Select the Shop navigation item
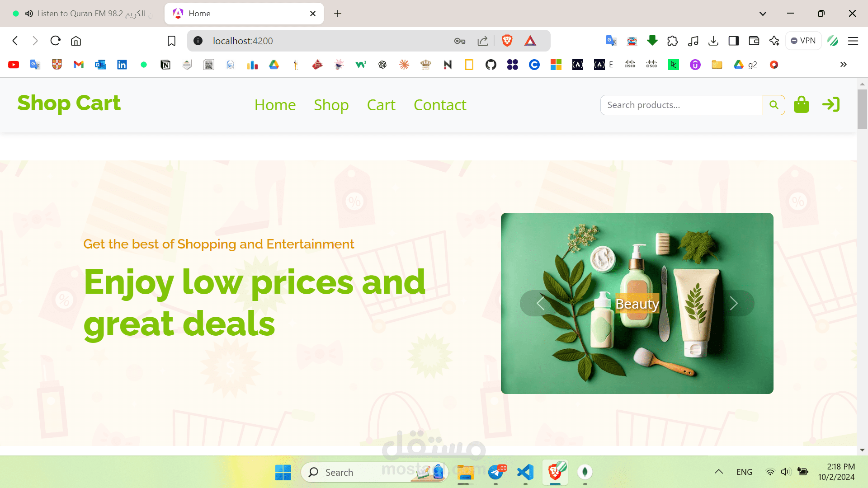Viewport: 868px width, 488px height. [x=331, y=105]
